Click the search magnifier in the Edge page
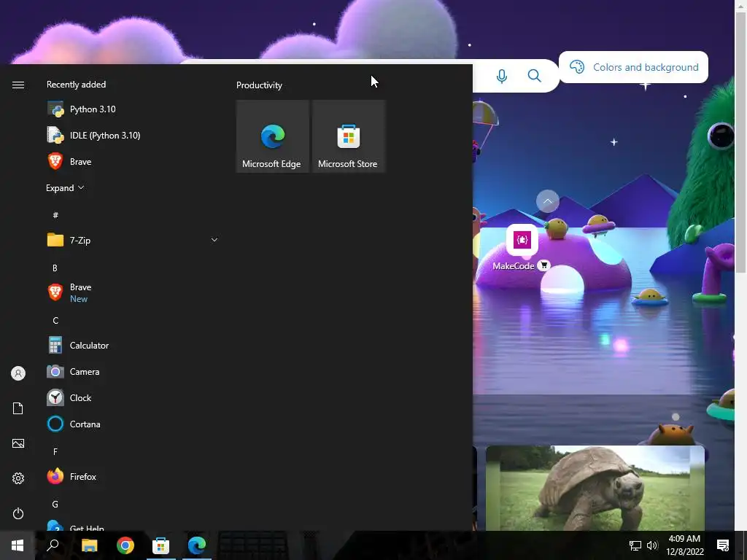747x560 pixels. click(534, 76)
